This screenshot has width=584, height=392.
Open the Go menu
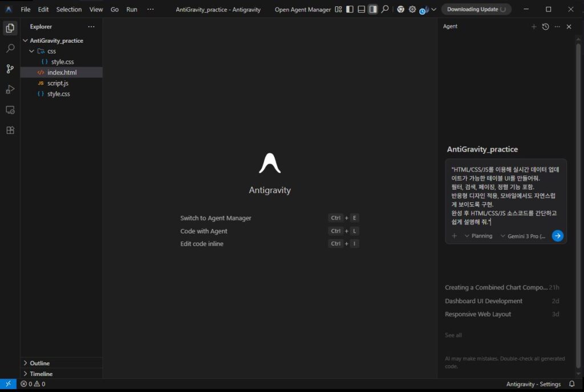click(115, 9)
